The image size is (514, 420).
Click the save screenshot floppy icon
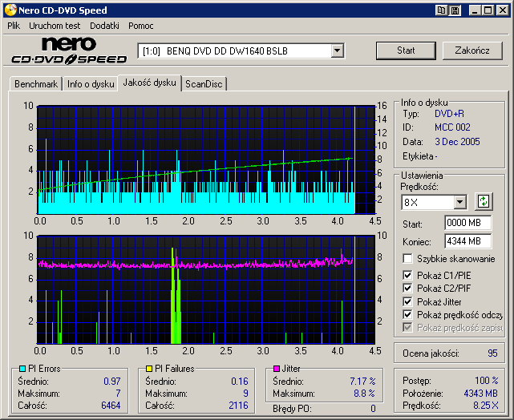click(455, 10)
